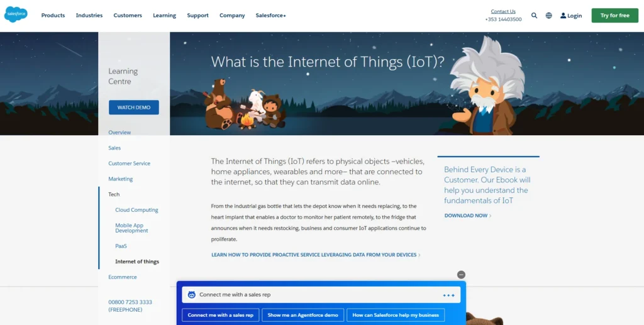The height and width of the screenshot is (325, 644).
Task: Open the Salesforce+ menu
Action: (270, 16)
